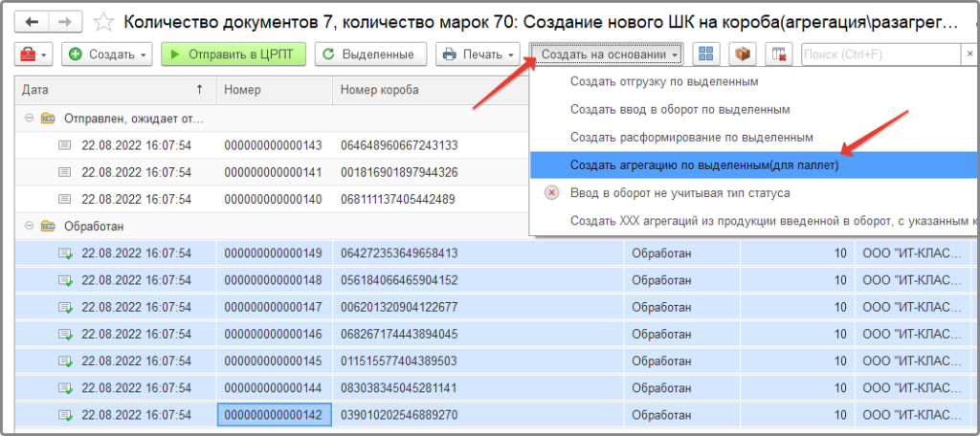Select number cell 000000000000141

[273, 172]
